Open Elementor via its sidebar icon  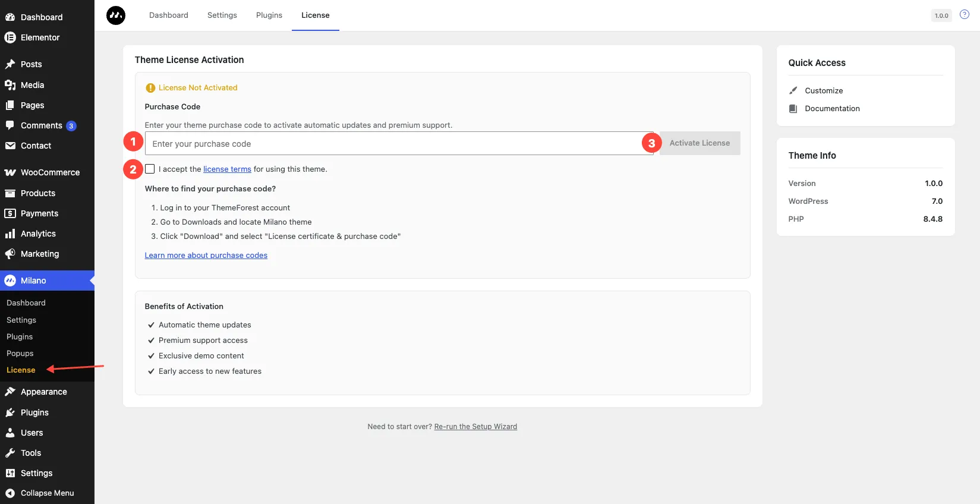pyautogui.click(x=10, y=37)
